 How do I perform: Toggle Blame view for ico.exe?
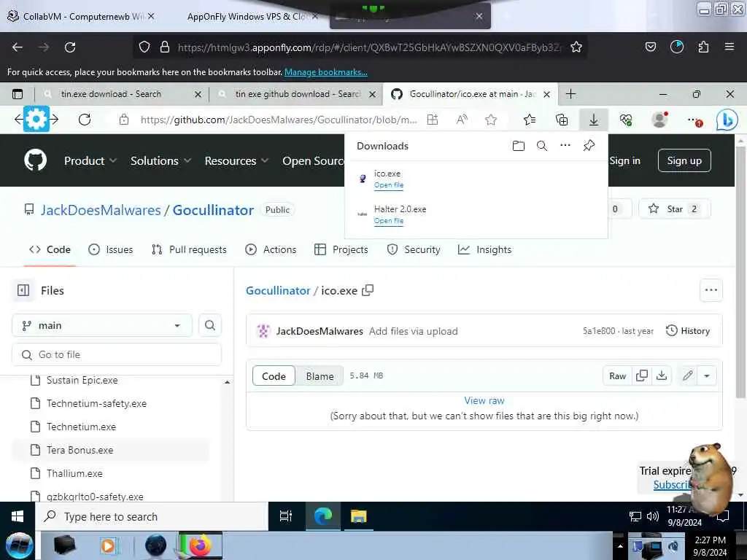tap(320, 376)
